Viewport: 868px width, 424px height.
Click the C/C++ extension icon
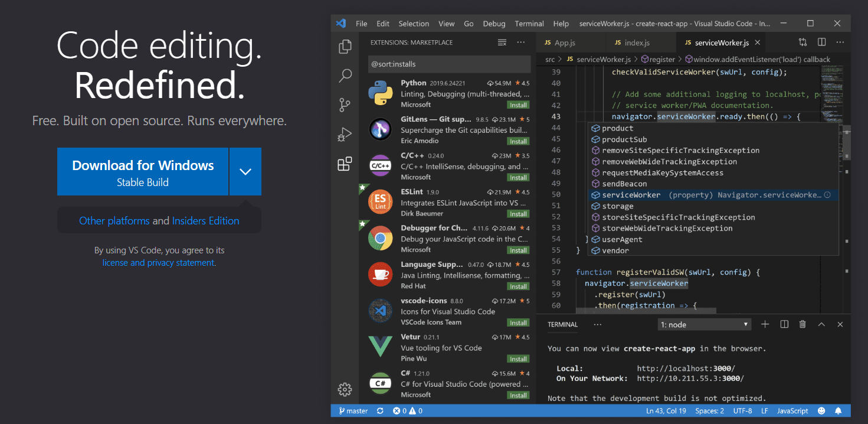pyautogui.click(x=381, y=166)
